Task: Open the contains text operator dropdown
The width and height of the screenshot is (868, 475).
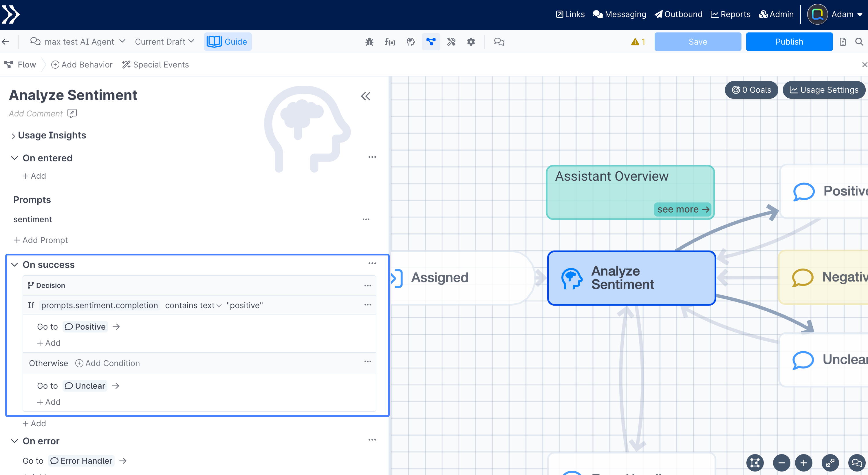Action: pyautogui.click(x=193, y=306)
